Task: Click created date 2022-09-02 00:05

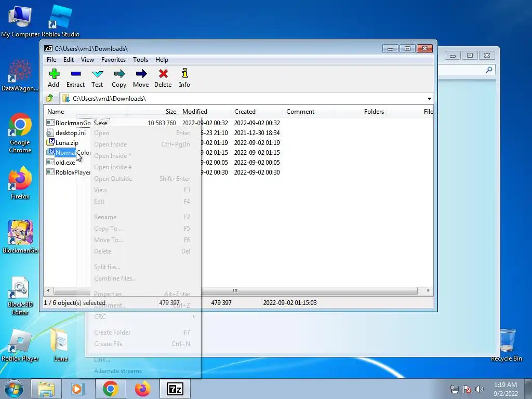Action: [x=257, y=162]
